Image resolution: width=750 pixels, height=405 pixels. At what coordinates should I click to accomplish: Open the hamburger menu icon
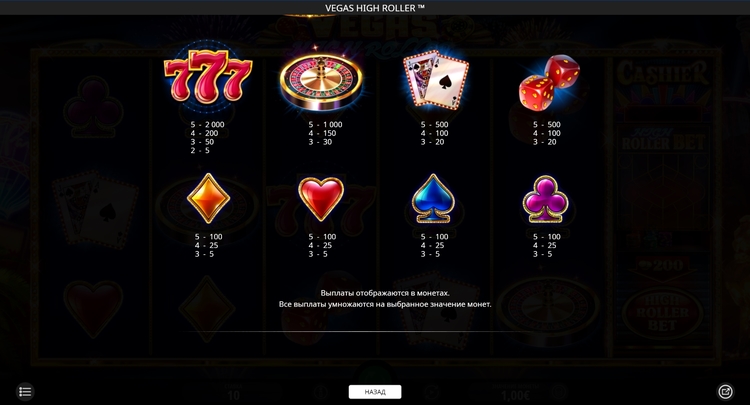tap(25, 392)
